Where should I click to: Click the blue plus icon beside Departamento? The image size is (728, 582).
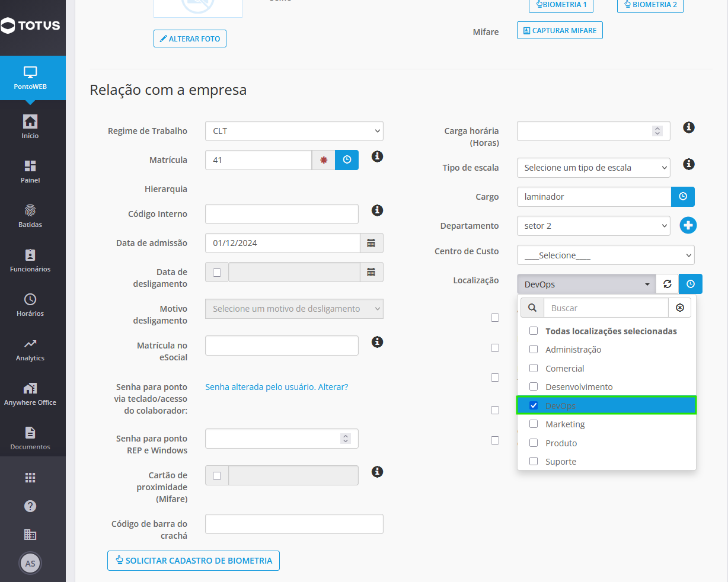(688, 225)
